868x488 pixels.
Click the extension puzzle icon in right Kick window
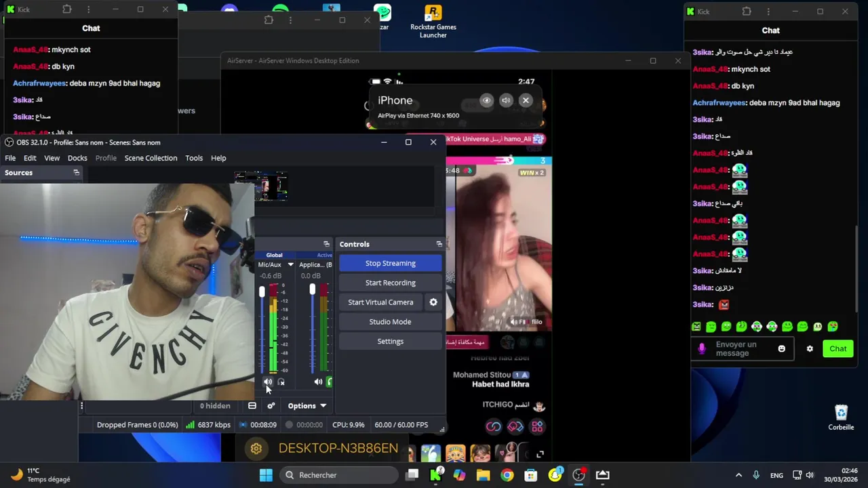coord(747,11)
